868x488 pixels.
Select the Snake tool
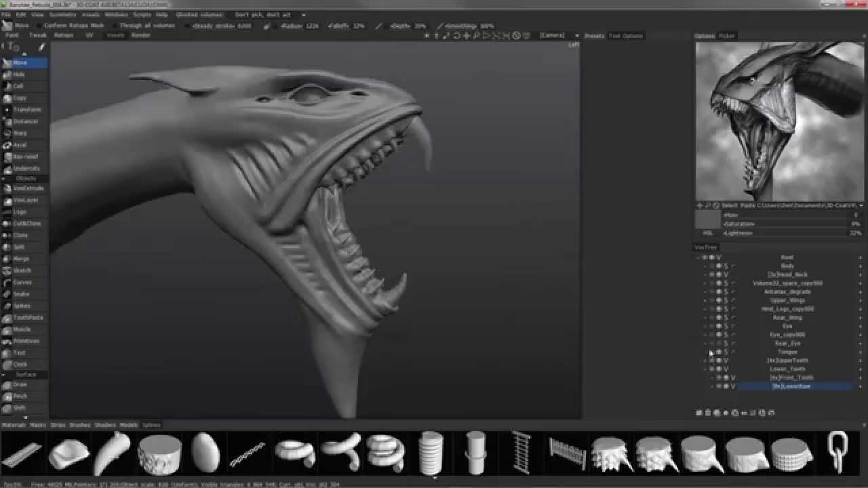(24, 294)
